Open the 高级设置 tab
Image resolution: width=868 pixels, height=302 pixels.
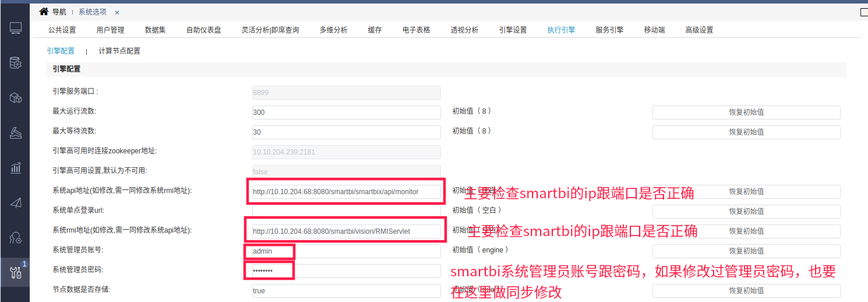[699, 30]
